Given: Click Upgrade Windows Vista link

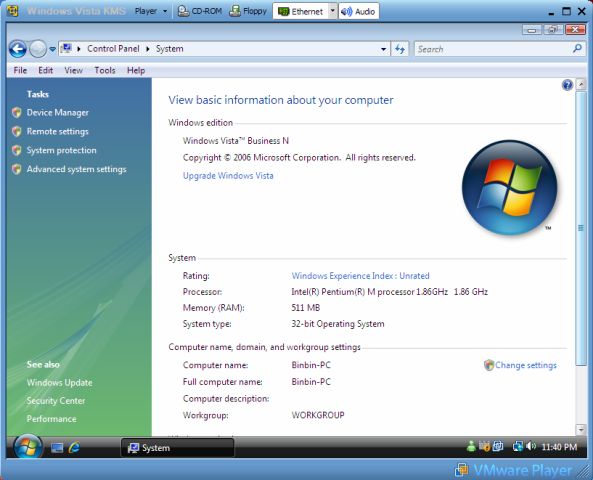Looking at the screenshot, I should pyautogui.click(x=228, y=176).
